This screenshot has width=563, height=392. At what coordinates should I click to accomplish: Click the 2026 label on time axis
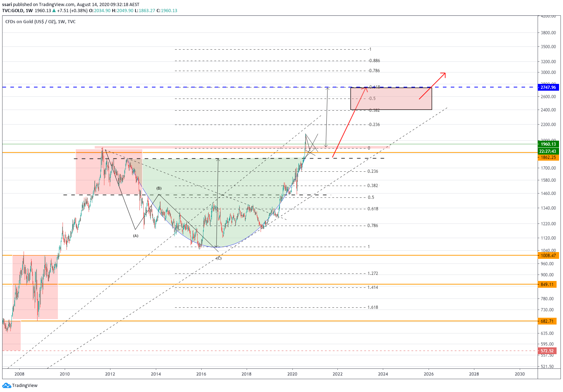tap(429, 374)
